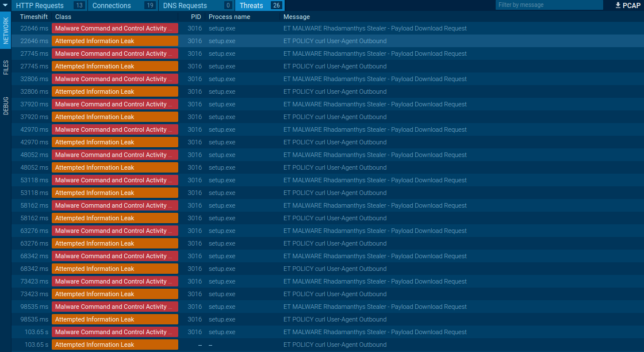Click PID 3016 in the 58162 ms Malware row
Screen dimensions: 644x352
[x=195, y=205]
